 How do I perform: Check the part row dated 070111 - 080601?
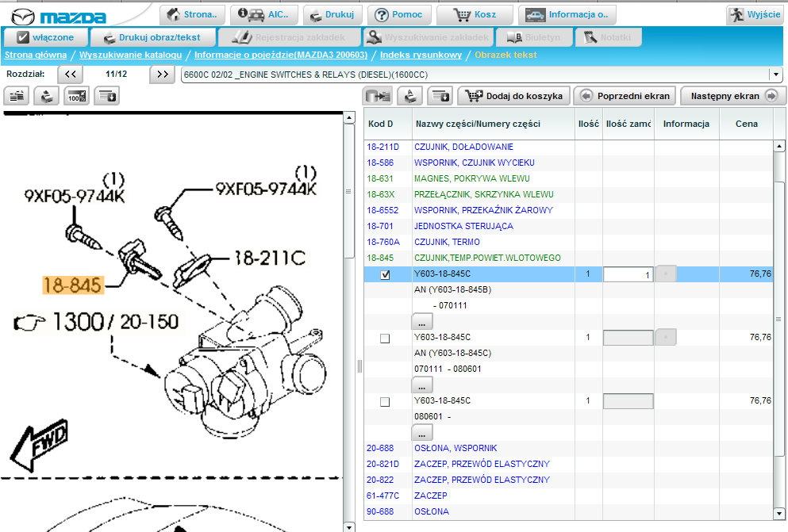(x=385, y=338)
